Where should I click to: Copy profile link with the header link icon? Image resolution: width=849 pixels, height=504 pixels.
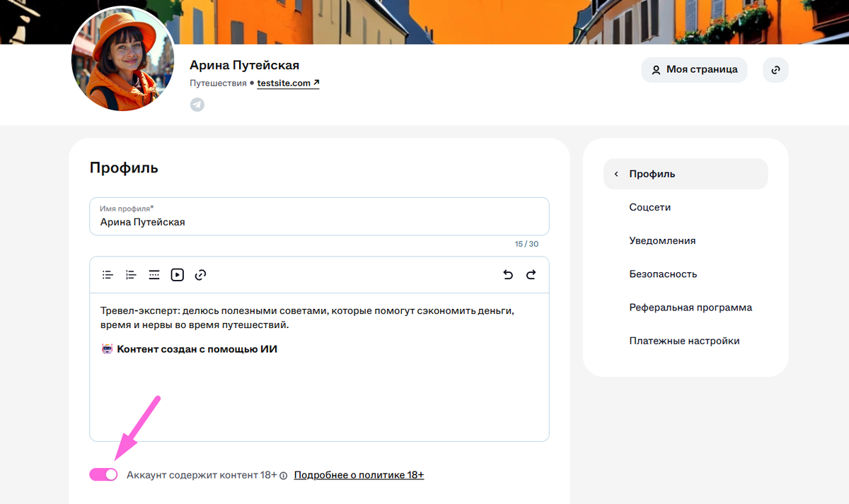tap(775, 70)
